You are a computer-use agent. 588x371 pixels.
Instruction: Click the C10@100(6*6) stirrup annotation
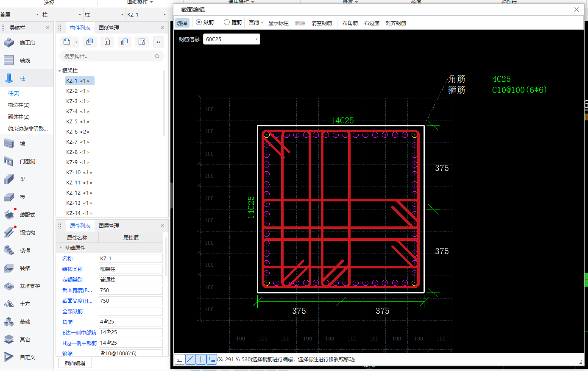point(519,90)
